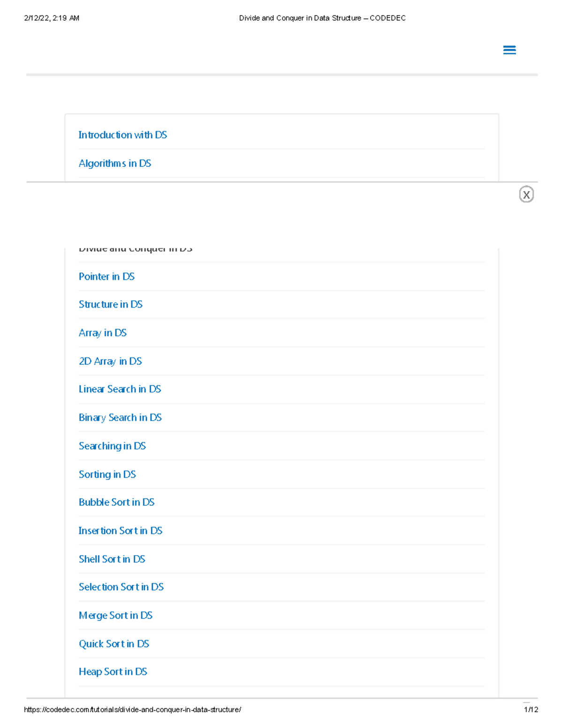Close the overlay with the X button
563x728 pixels.
point(526,195)
